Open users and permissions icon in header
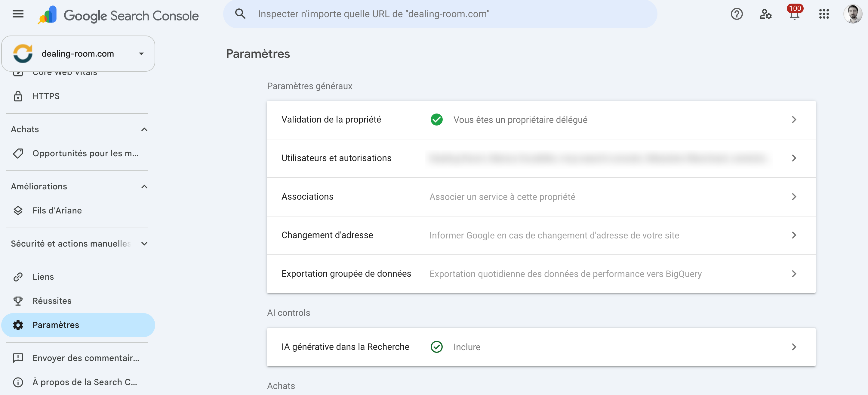The height and width of the screenshot is (395, 868). pyautogui.click(x=765, y=14)
